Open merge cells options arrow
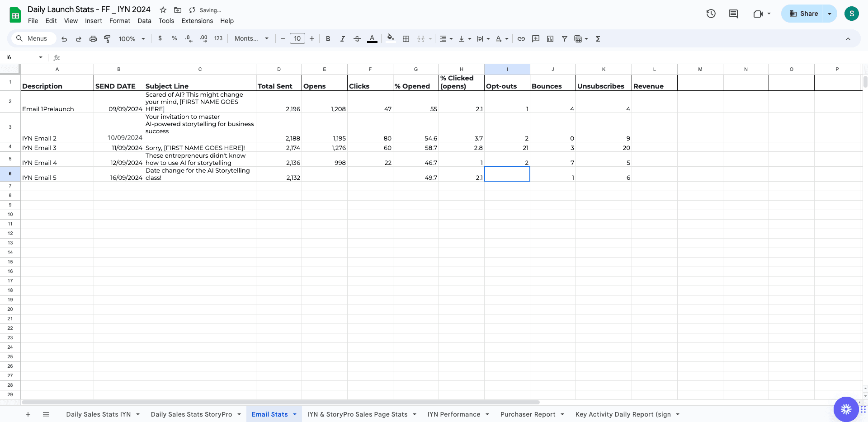Screen dimensions: 868x422 click(430, 39)
